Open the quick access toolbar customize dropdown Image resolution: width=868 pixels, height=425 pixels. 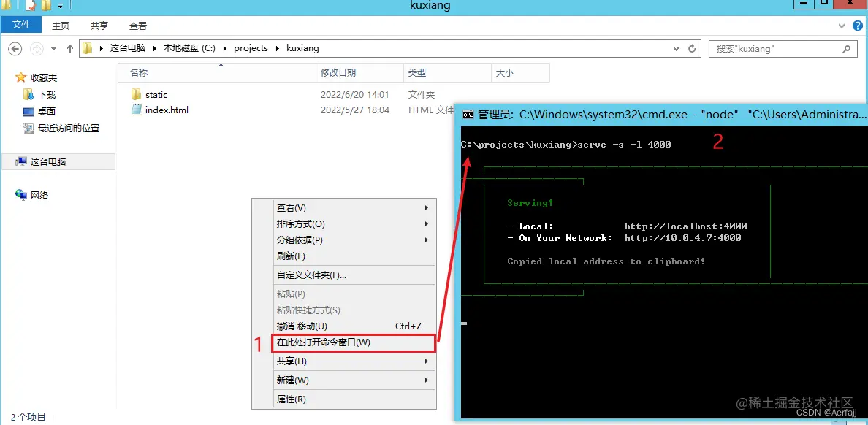[x=61, y=6]
